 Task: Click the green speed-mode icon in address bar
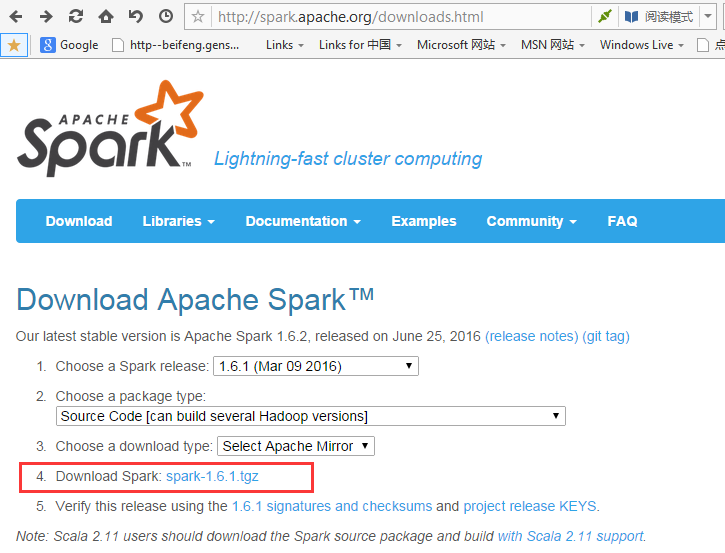pyautogui.click(x=605, y=17)
